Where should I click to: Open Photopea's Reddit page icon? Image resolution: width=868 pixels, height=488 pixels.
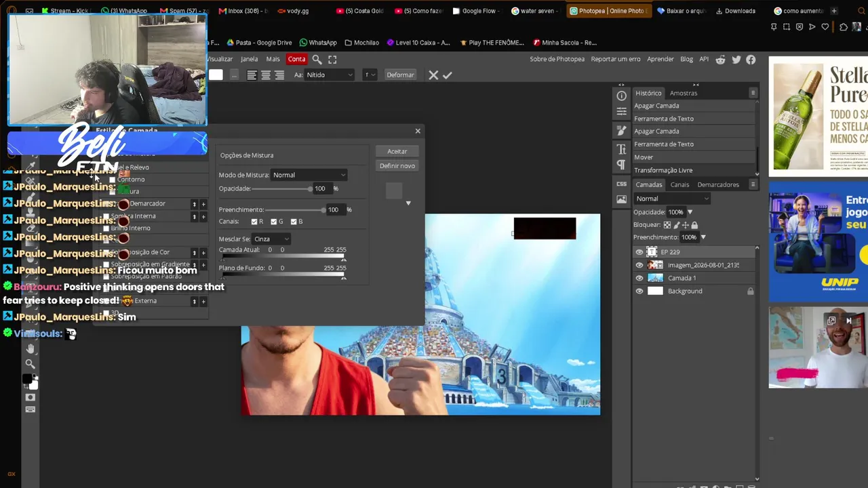[x=720, y=60]
